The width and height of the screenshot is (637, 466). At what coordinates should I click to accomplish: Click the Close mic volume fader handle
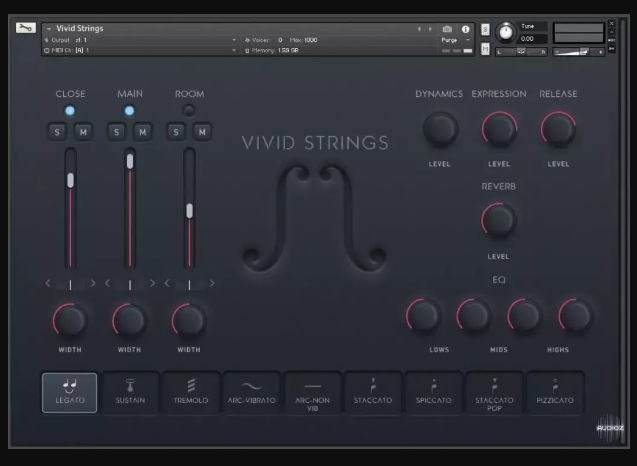pos(70,180)
